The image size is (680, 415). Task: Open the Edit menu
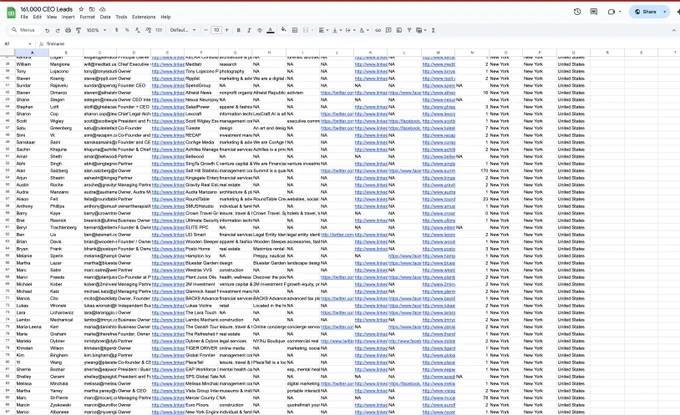pos(37,17)
